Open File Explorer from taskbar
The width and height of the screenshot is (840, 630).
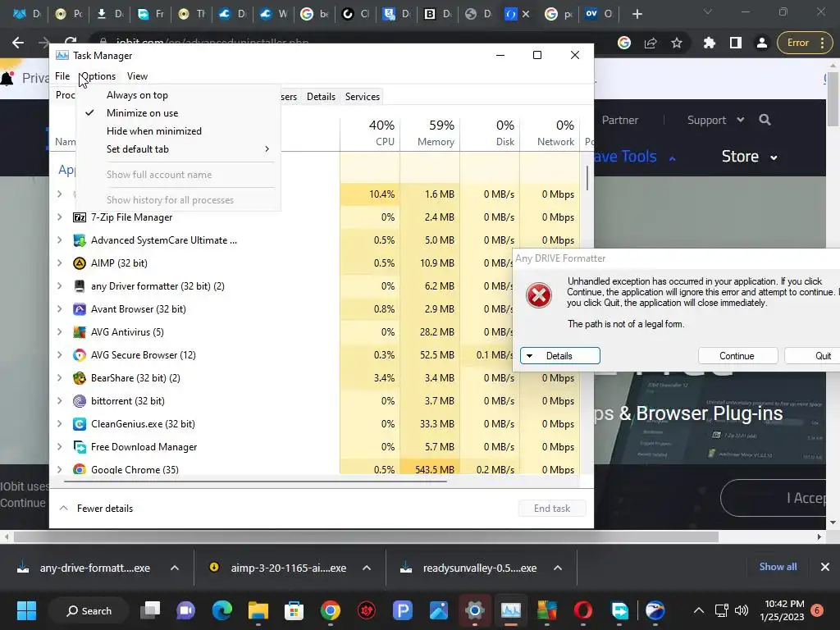click(258, 610)
